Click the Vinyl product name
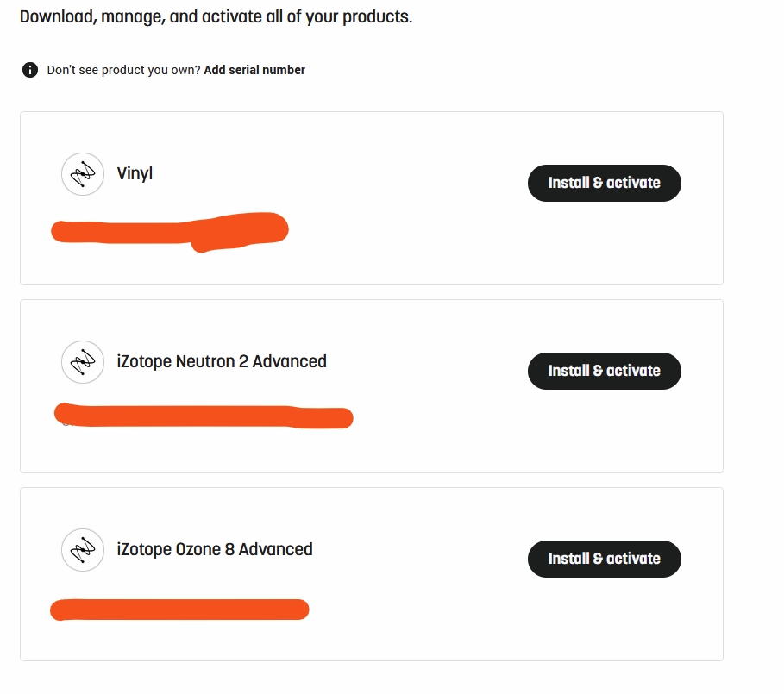784x694 pixels. click(135, 174)
